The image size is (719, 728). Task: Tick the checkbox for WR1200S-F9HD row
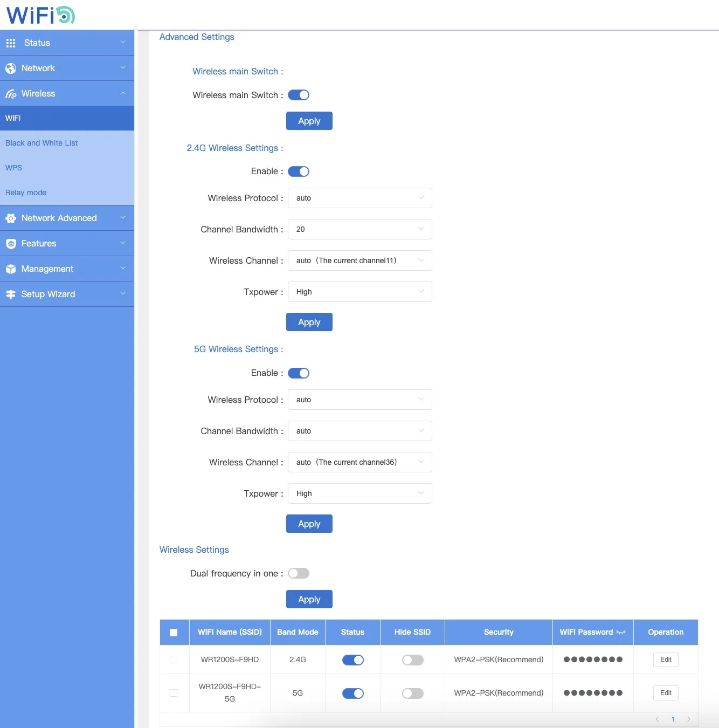click(174, 660)
